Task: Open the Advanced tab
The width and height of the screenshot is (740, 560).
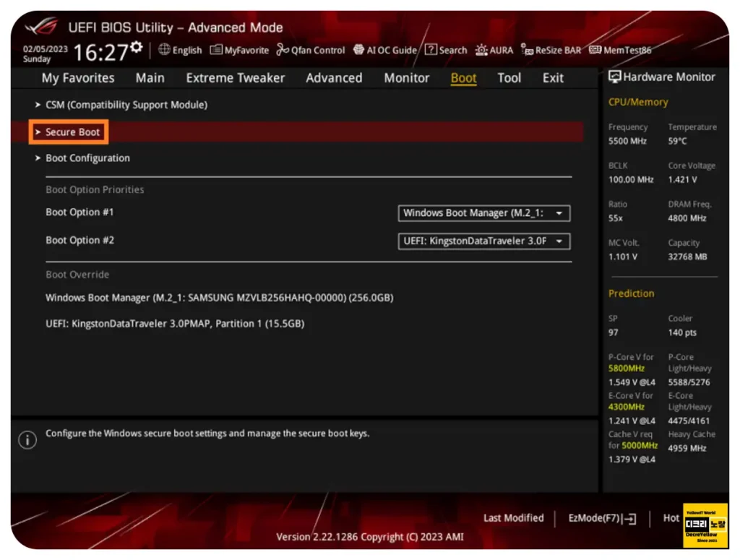Action: pos(334,78)
